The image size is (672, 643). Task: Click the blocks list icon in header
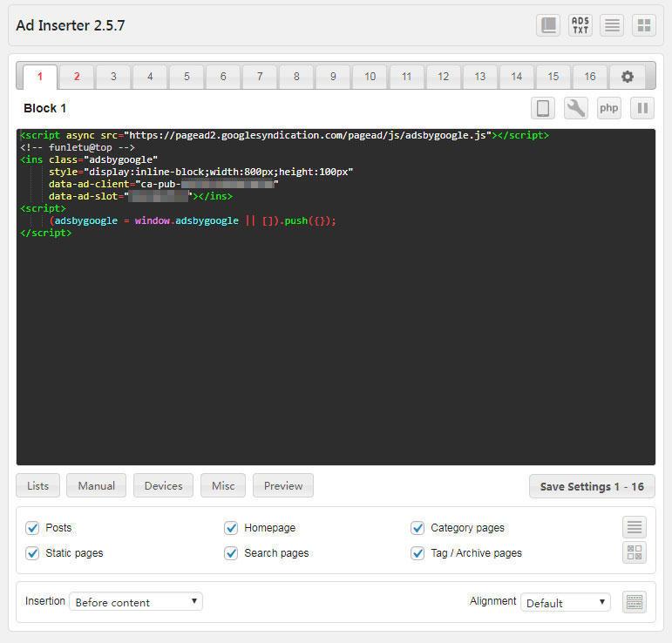612,25
